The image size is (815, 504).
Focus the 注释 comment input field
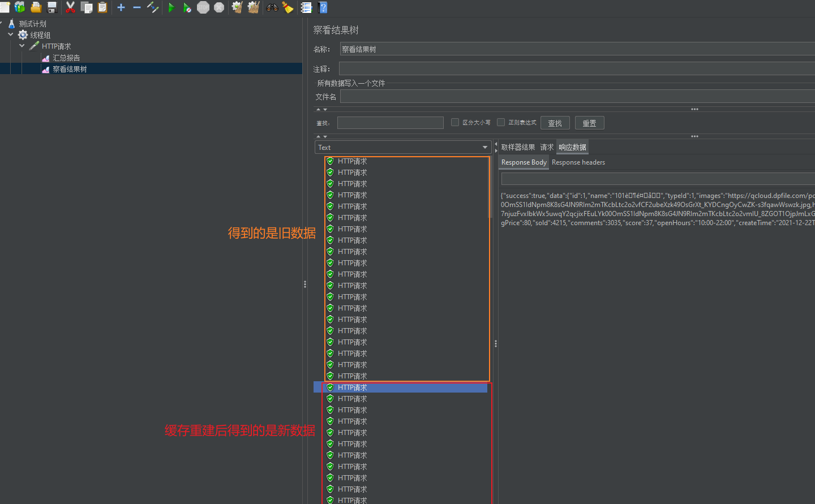[577, 68]
